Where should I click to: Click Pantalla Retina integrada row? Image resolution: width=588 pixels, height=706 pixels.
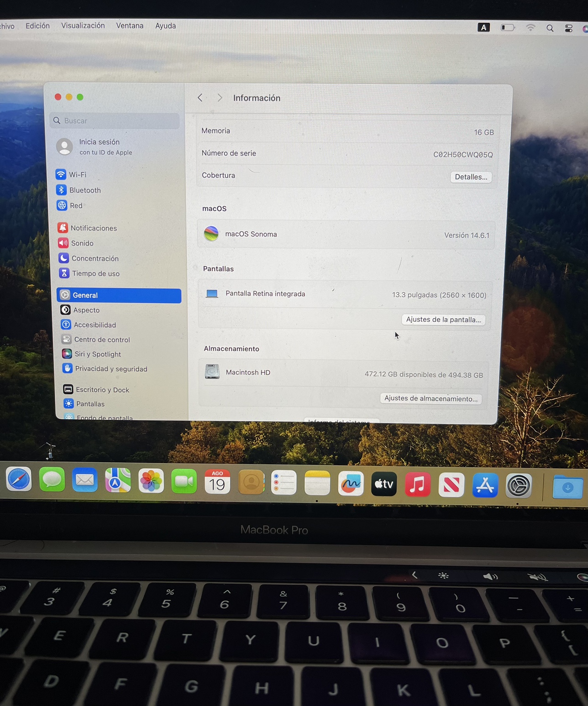[x=345, y=294]
